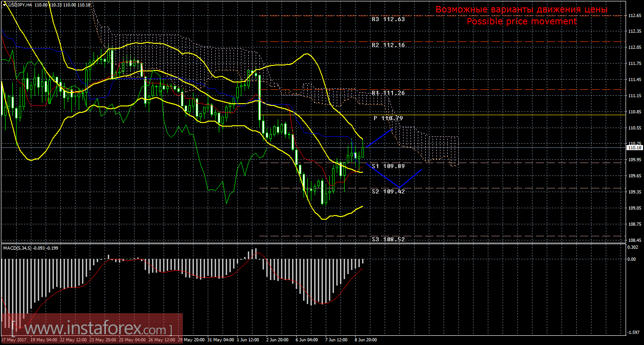Click the 111.45 price axis value
This screenshot has height=345, width=644.
pos(634,80)
